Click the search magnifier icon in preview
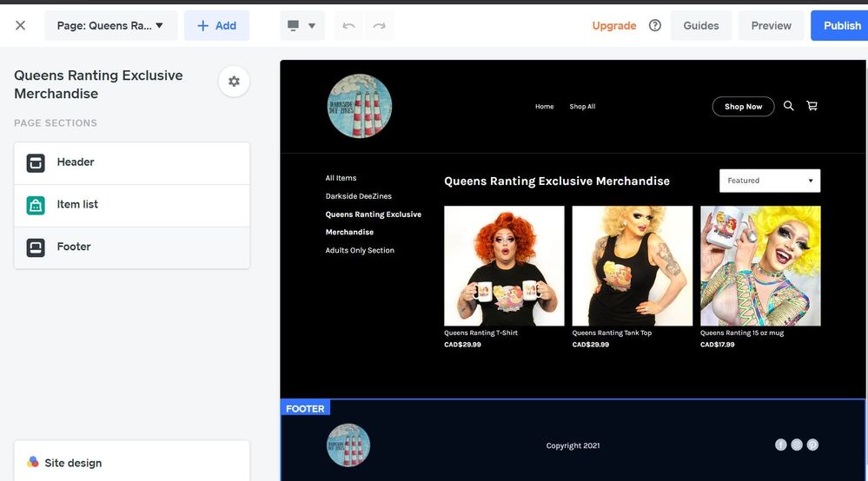Viewport: 868px width, 481px height. tap(789, 106)
